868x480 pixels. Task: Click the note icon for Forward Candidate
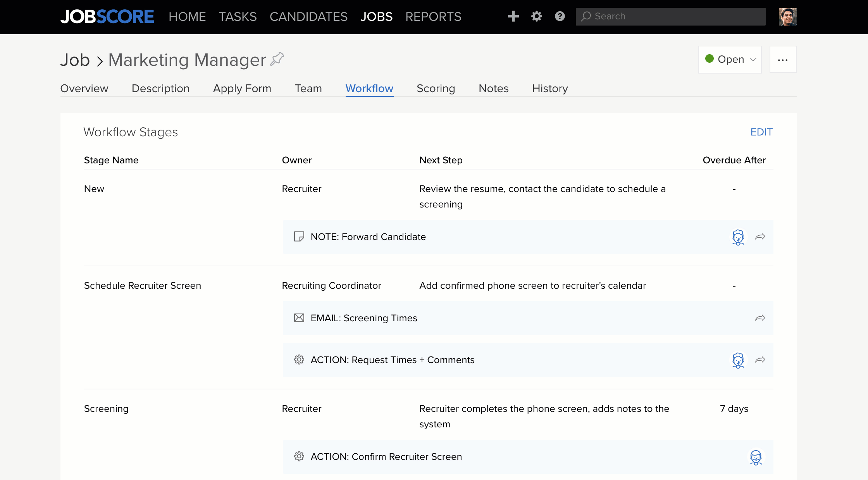pos(299,237)
